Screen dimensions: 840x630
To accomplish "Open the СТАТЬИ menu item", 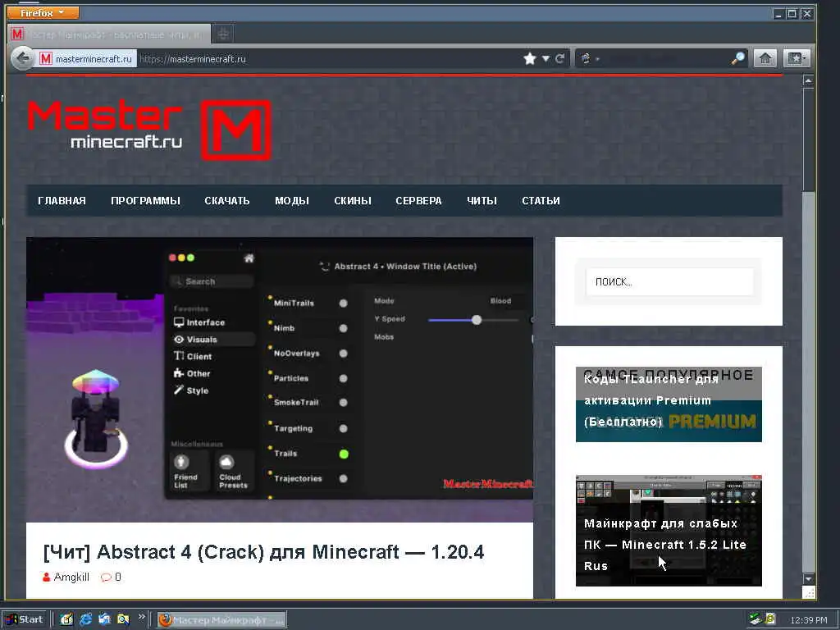I will (x=541, y=201).
